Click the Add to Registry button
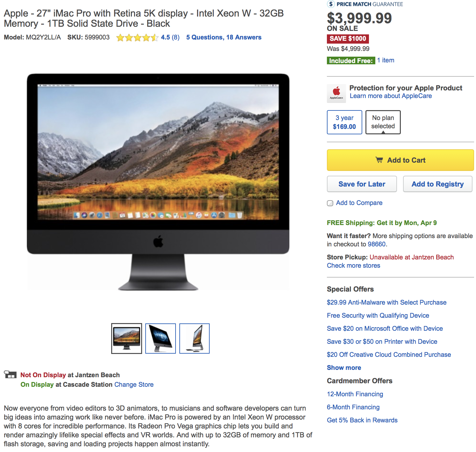 click(437, 184)
